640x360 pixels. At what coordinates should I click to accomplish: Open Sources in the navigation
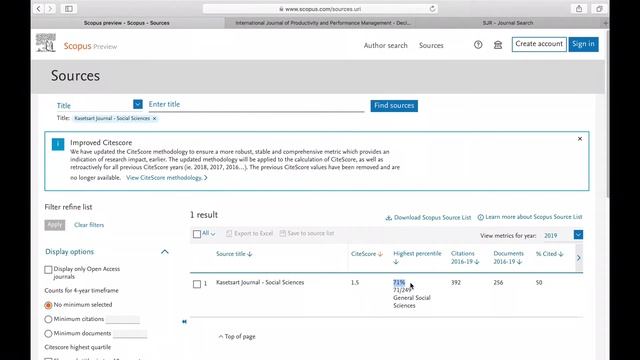(431, 45)
